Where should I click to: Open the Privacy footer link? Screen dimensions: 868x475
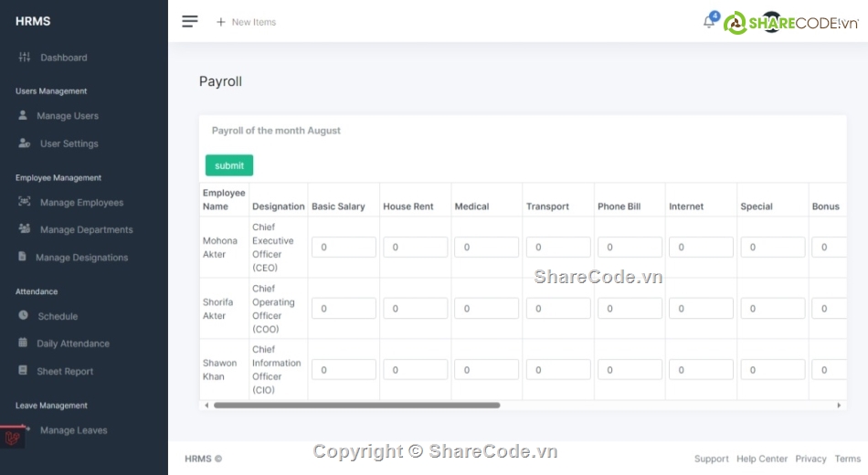(x=810, y=459)
